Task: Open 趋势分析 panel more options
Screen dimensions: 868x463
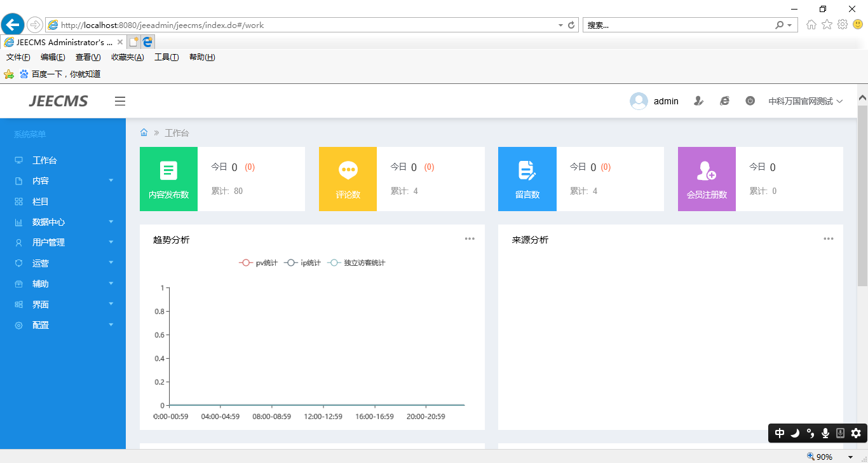Action: tap(470, 238)
